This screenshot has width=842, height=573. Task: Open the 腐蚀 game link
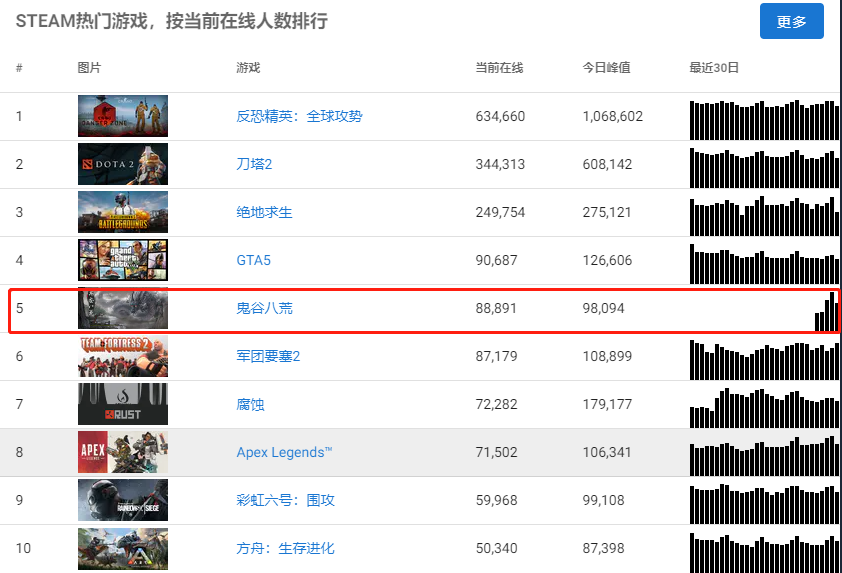pos(250,404)
